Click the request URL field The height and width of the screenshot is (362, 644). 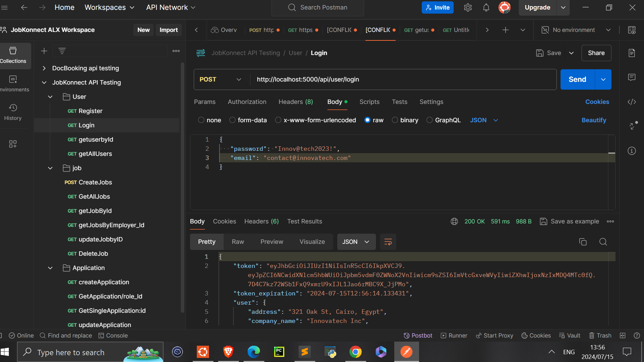(x=403, y=79)
